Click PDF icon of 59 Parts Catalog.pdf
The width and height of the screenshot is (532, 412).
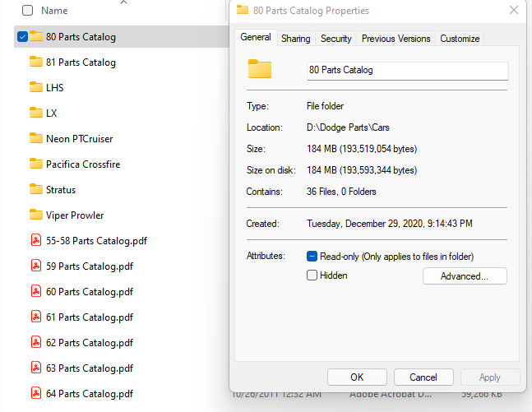tap(36, 266)
